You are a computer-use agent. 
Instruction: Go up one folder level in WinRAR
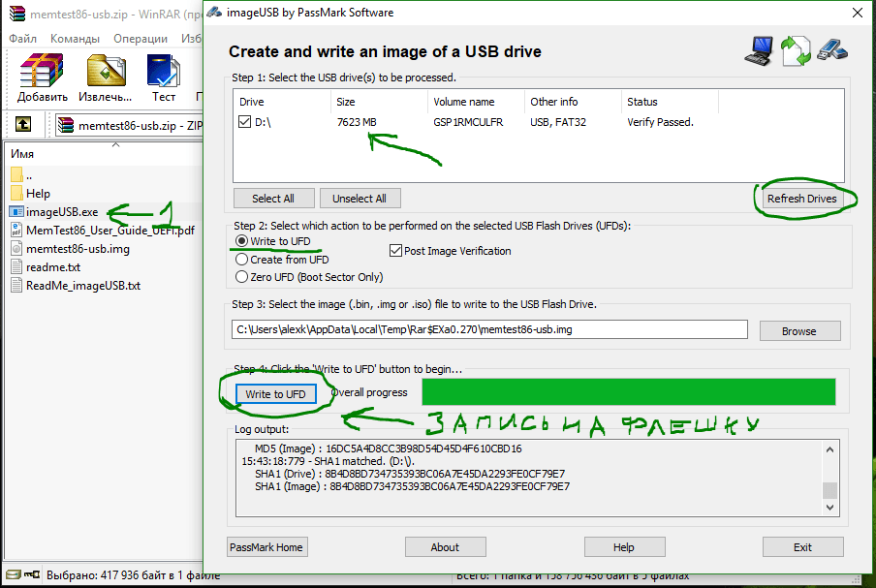(x=23, y=125)
